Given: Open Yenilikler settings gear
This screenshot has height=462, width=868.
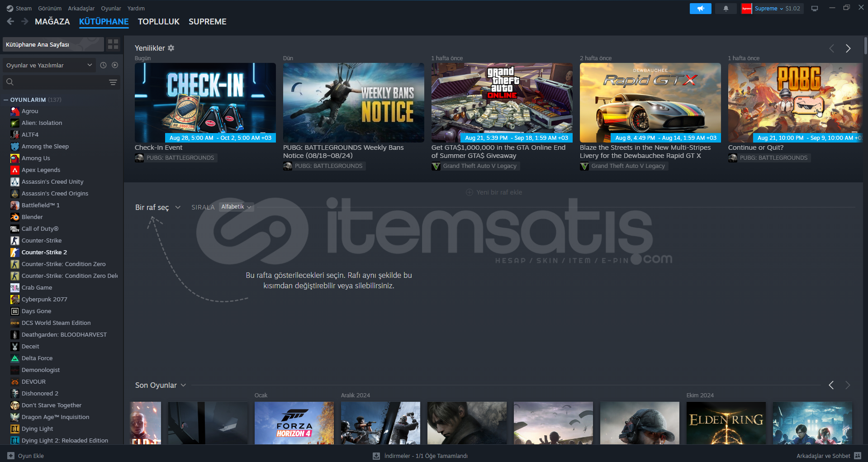Looking at the screenshot, I should point(171,48).
